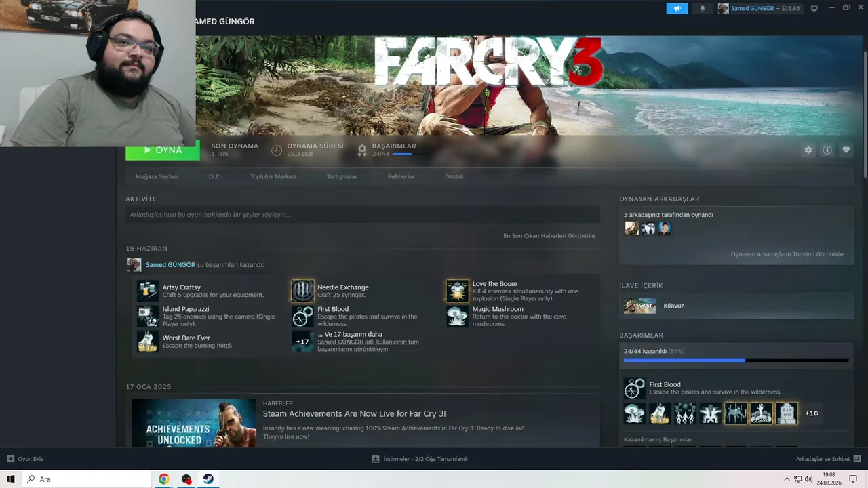This screenshot has width=868, height=488.
Task: Show hidden system tray icons
Action: [x=787, y=479]
